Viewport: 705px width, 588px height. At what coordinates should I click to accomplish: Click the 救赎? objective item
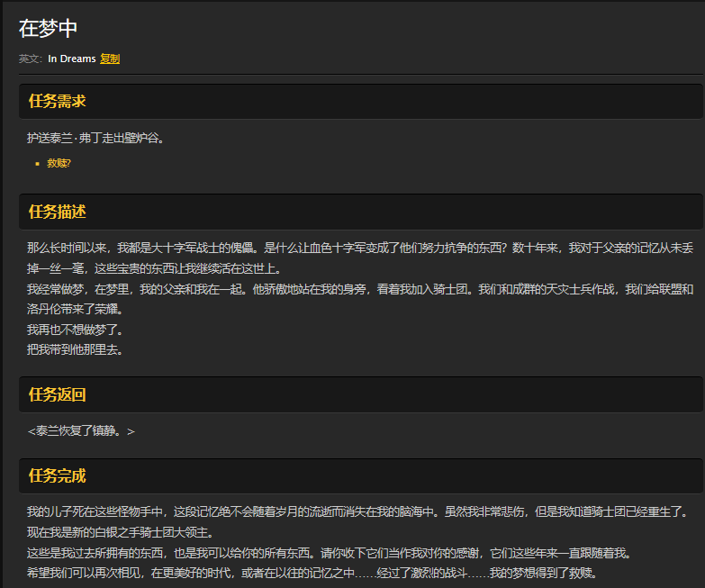coord(59,163)
